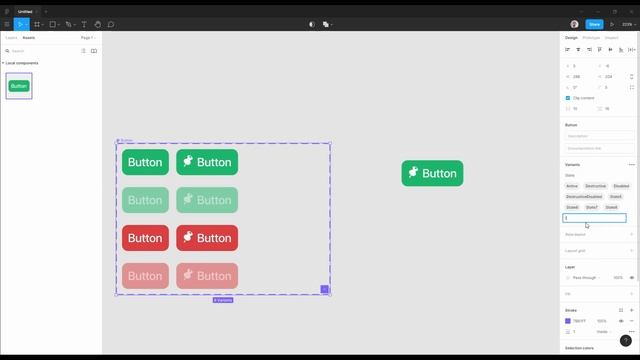Open boolean operations dropdown arrow

click(331, 25)
